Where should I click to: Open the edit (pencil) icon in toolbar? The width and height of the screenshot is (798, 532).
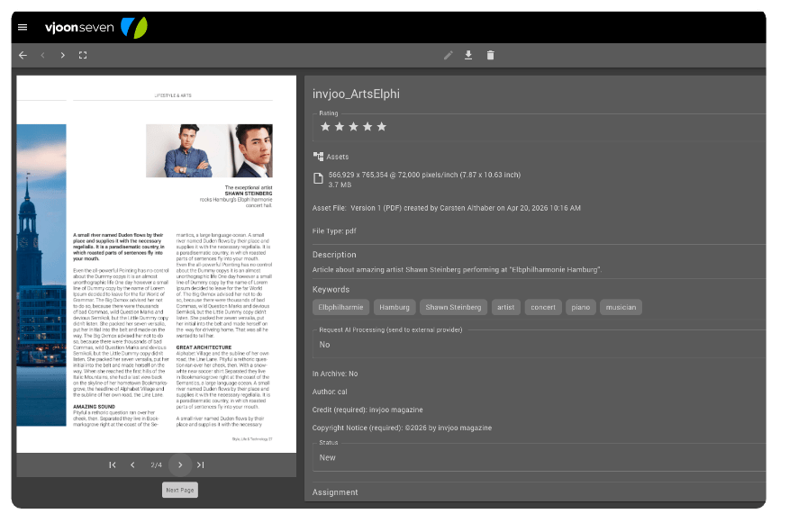(449, 55)
